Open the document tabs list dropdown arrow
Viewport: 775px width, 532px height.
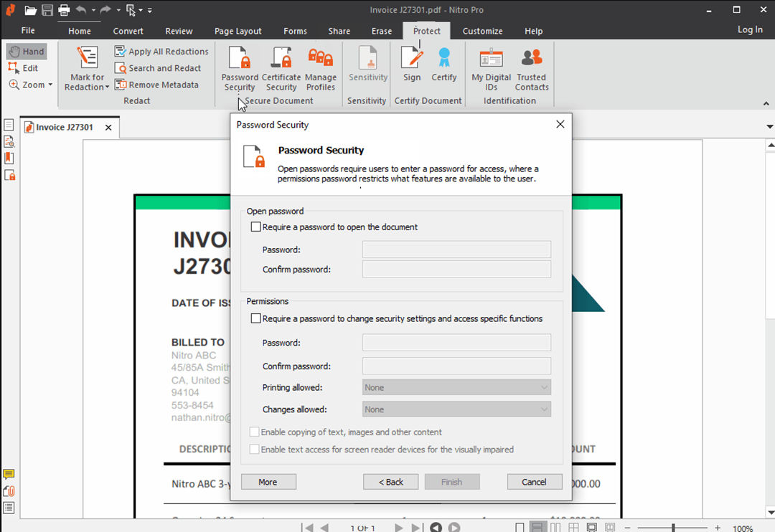tap(769, 127)
